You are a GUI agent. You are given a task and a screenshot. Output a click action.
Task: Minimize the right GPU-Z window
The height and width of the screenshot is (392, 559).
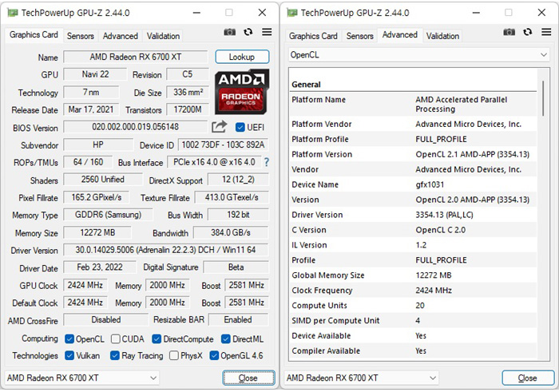pos(476,13)
